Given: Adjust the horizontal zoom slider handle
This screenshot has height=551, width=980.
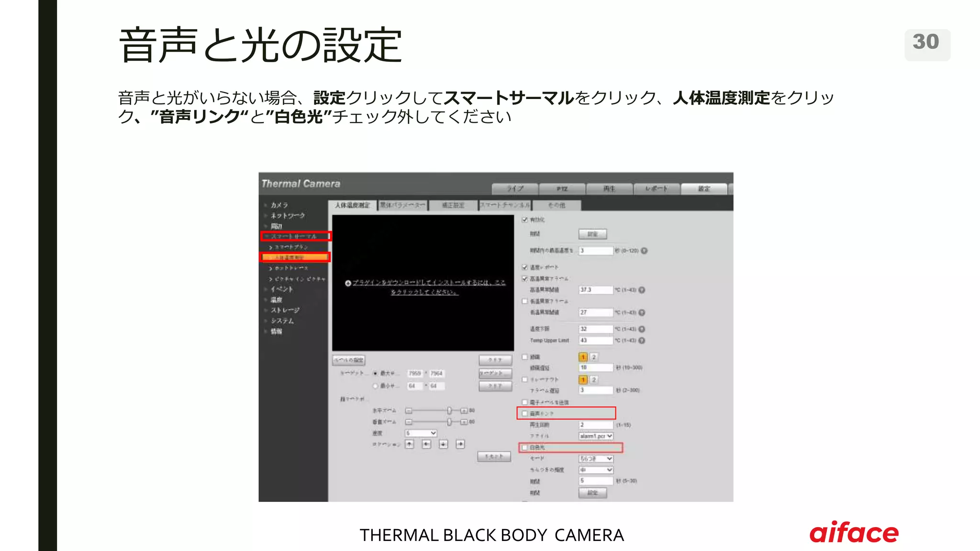Looking at the screenshot, I should (x=449, y=410).
